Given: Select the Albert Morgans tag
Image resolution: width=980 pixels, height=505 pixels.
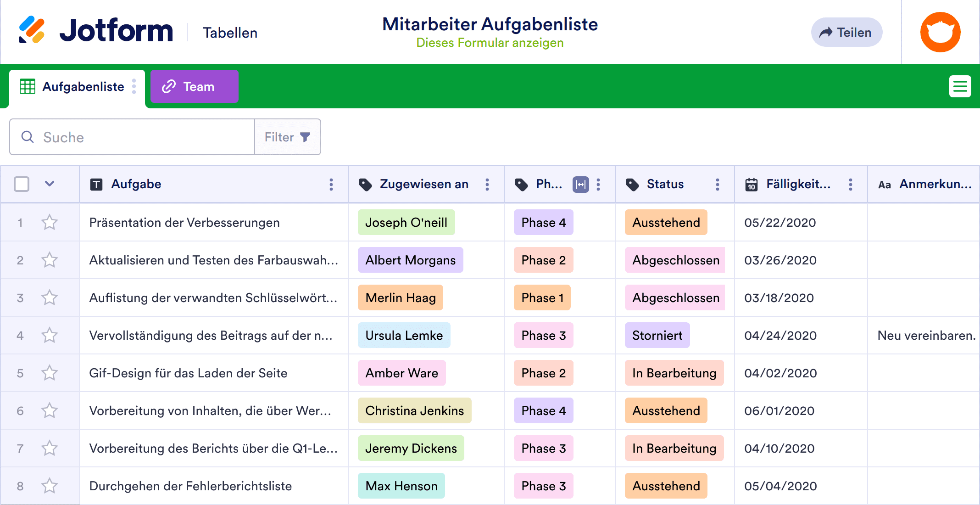Looking at the screenshot, I should tap(410, 260).
